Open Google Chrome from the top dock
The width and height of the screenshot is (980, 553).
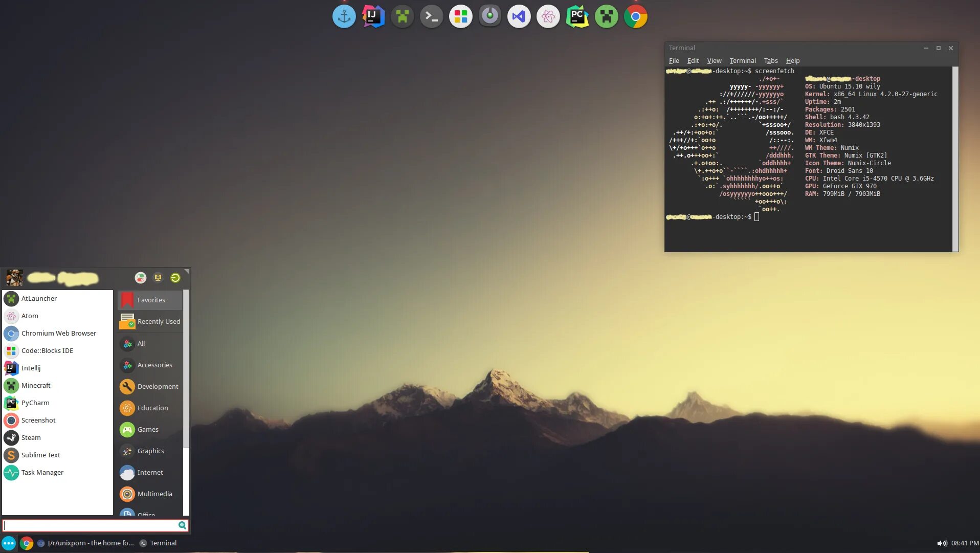coord(636,17)
